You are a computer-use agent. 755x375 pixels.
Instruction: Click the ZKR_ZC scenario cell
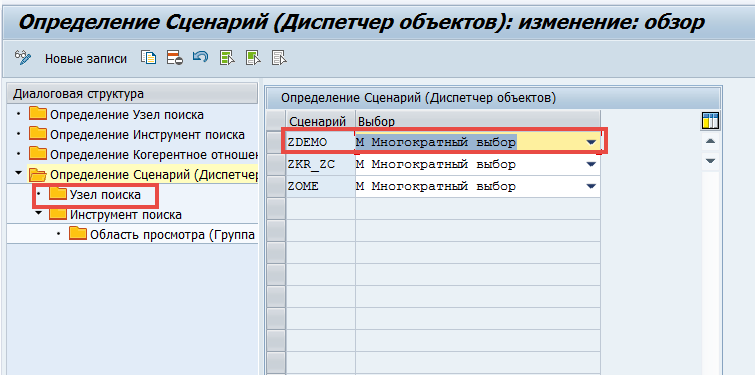click(x=321, y=165)
